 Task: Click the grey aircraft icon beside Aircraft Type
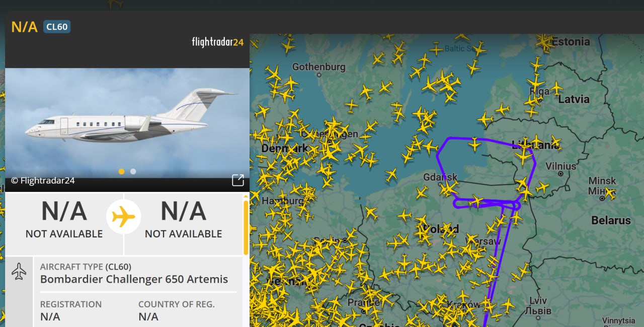point(19,271)
